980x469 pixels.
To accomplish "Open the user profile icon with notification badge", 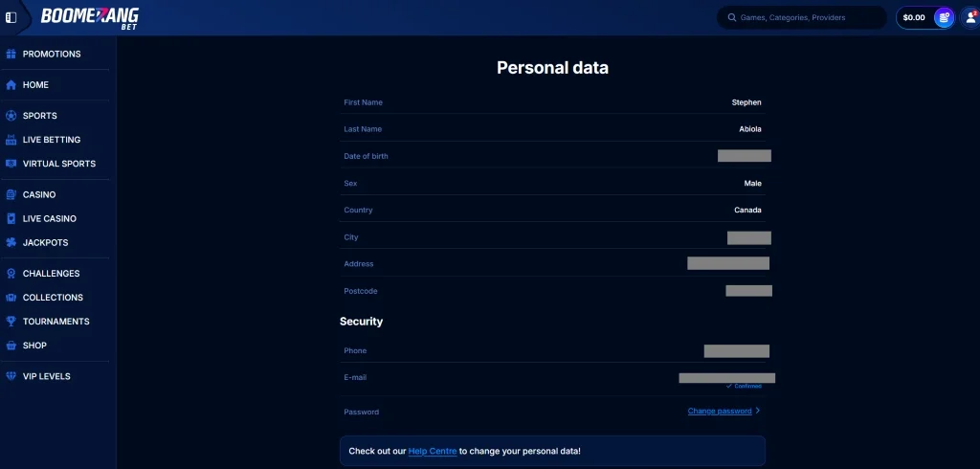I will point(970,17).
